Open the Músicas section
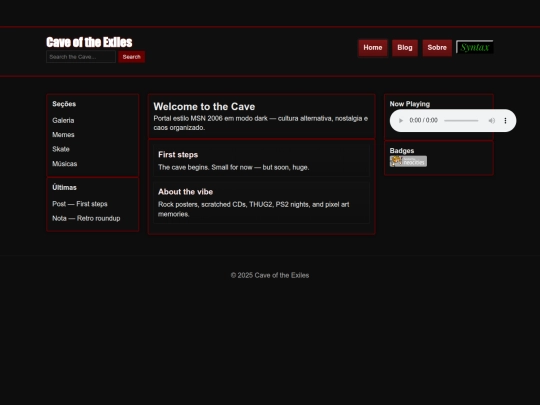This screenshot has height=405, width=540. pyautogui.click(x=64, y=164)
